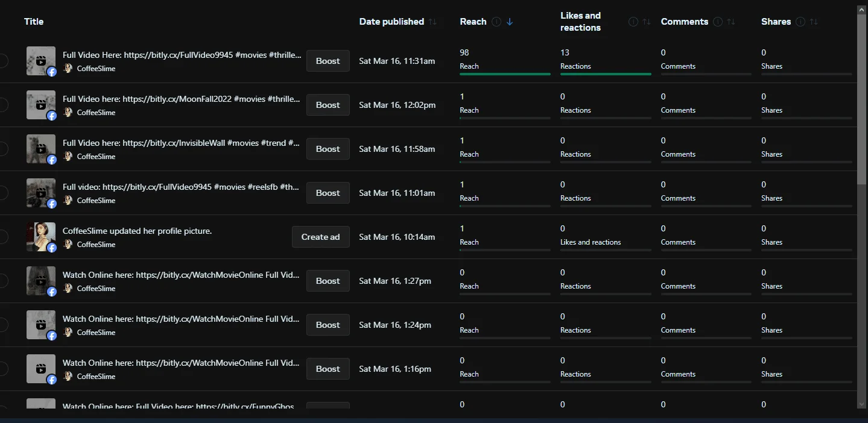This screenshot has height=423, width=868.
Task: Click the '13' reactions value
Action: tap(565, 52)
